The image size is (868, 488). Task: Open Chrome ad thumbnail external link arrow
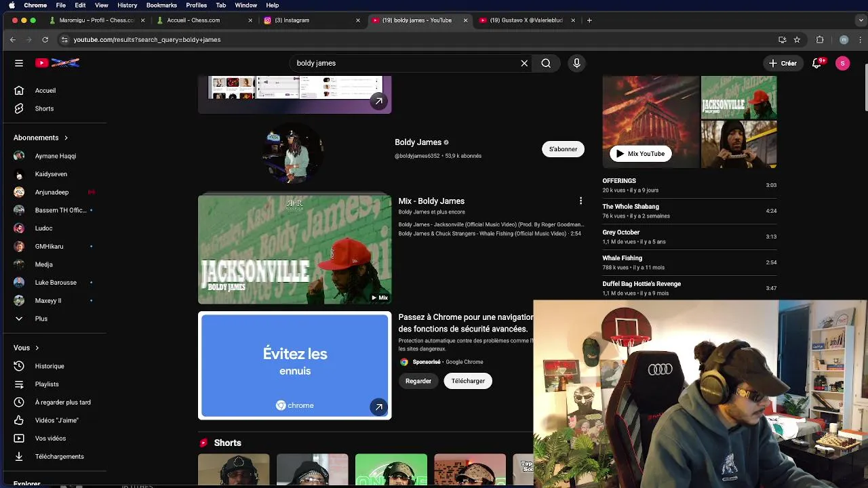click(x=378, y=407)
